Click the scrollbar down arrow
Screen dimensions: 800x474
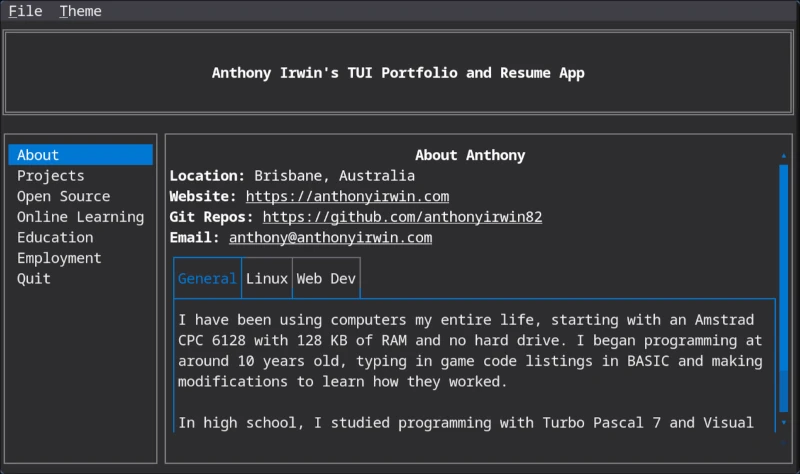[784, 422]
